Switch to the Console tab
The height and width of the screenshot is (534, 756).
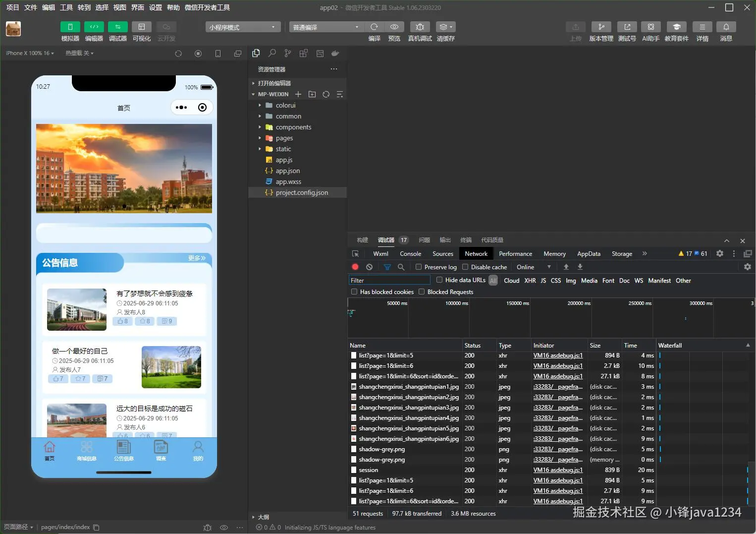[411, 253]
